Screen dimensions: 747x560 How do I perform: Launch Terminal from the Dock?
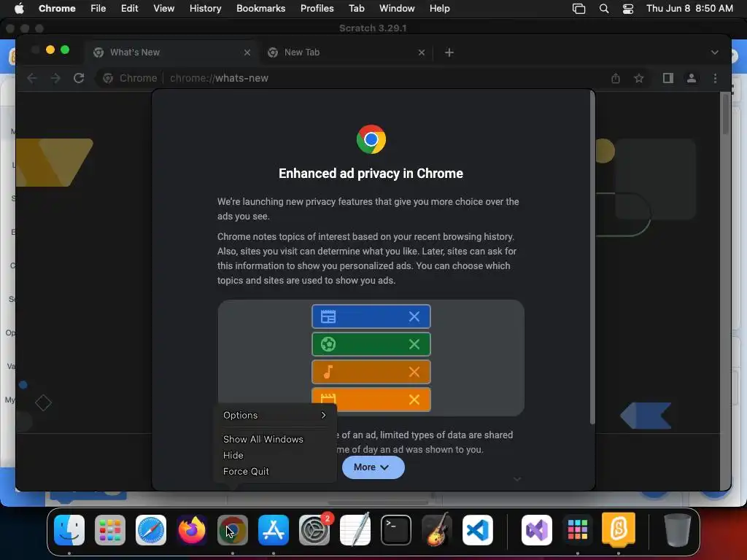coord(396,529)
